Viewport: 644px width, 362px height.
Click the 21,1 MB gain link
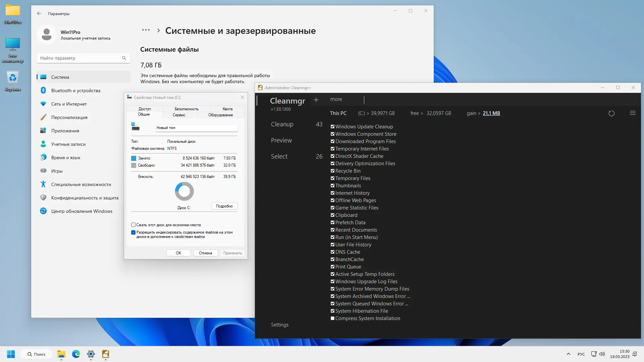(491, 113)
